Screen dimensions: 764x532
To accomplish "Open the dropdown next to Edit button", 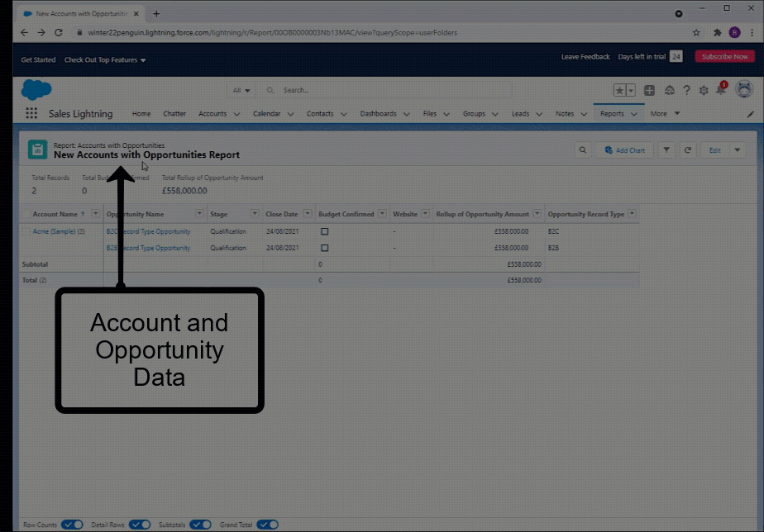I will point(738,150).
